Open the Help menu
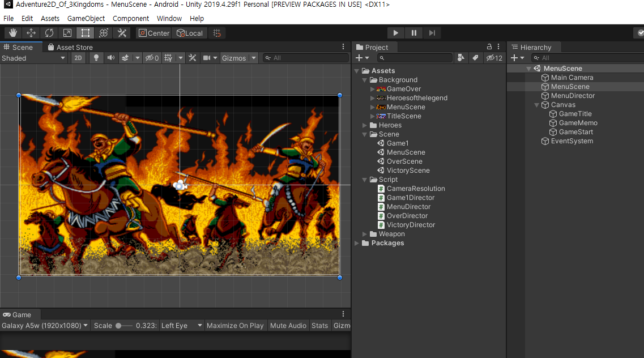The height and width of the screenshot is (358, 644). pyautogui.click(x=197, y=19)
